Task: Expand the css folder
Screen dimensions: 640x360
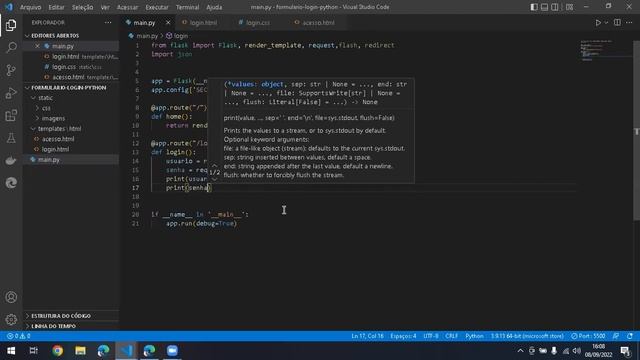Action: (71, 108)
